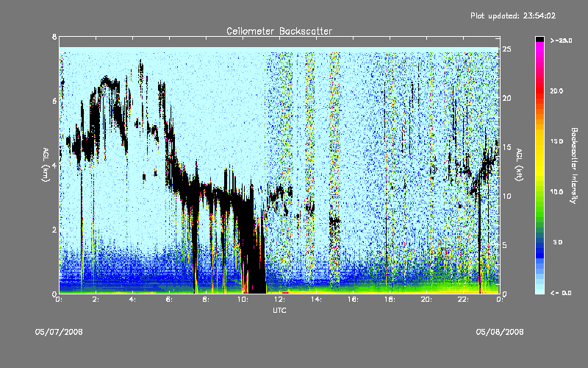Click the '10' tick on kft axis
The height and width of the screenshot is (368, 588).
[x=506, y=196]
